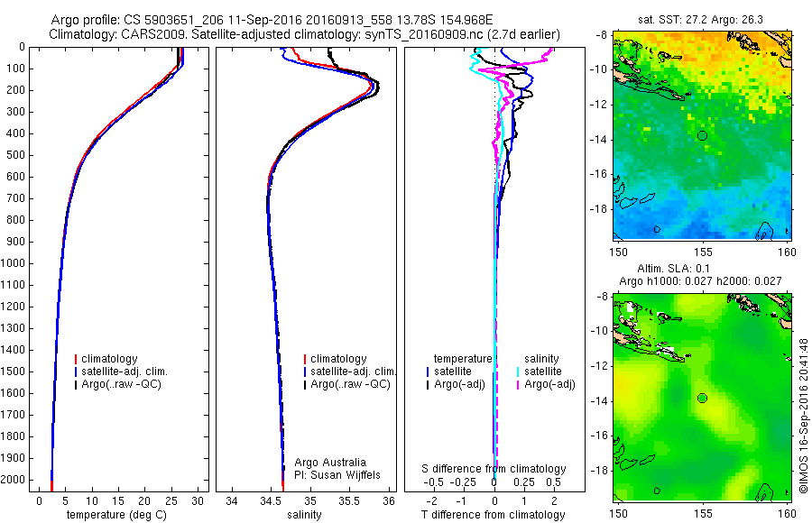Click the cyan salinity satellite legend marker
Image resolution: width=812 pixels, height=523 pixels.
(518, 372)
